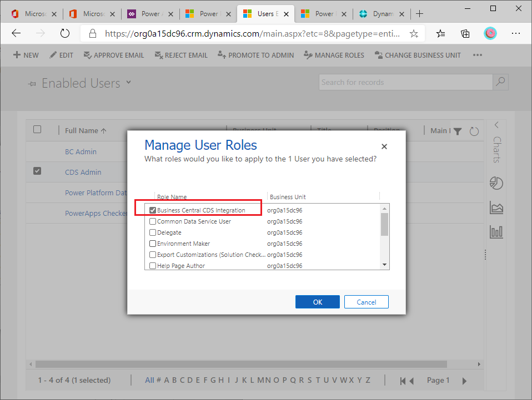Click the browser address bar URL
Image resolution: width=532 pixels, height=400 pixels.
coord(252,33)
